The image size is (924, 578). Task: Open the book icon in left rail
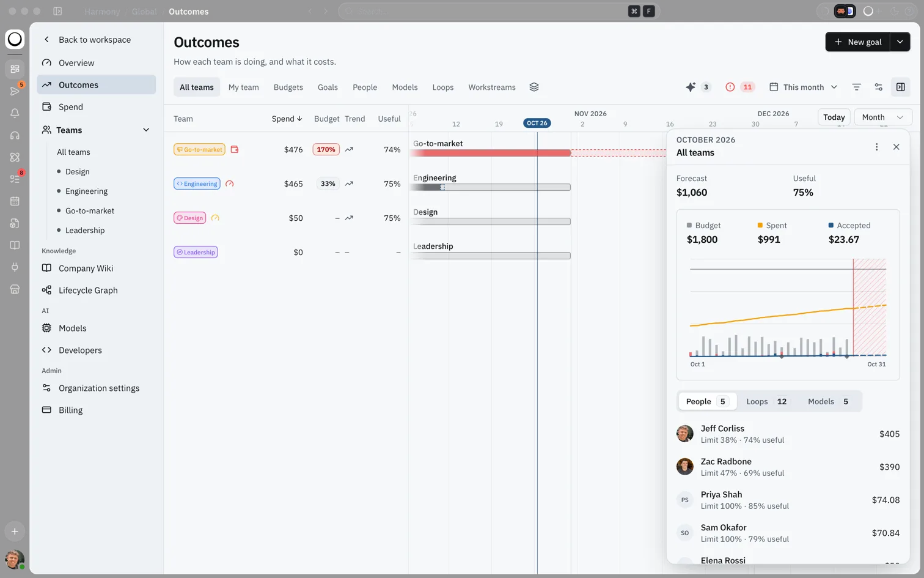(15, 245)
